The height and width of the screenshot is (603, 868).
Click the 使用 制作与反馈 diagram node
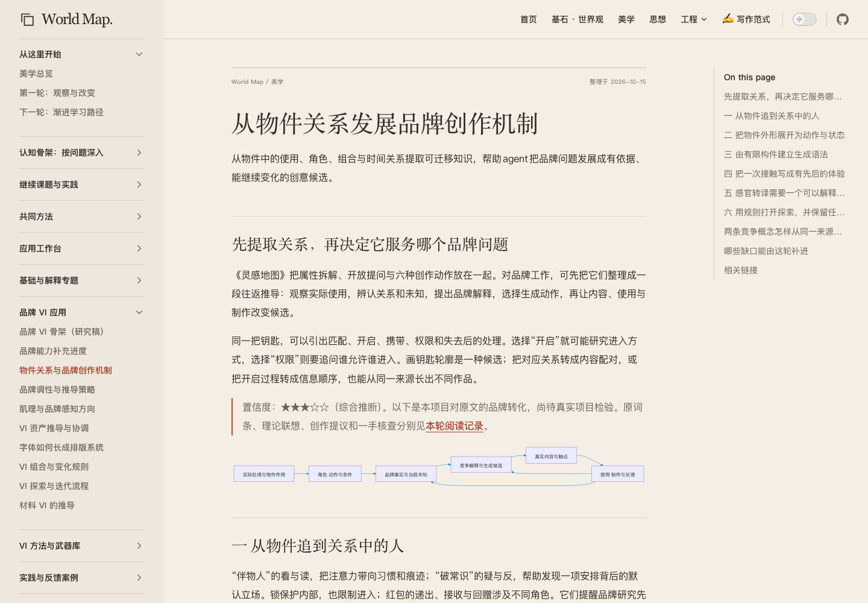(x=618, y=474)
